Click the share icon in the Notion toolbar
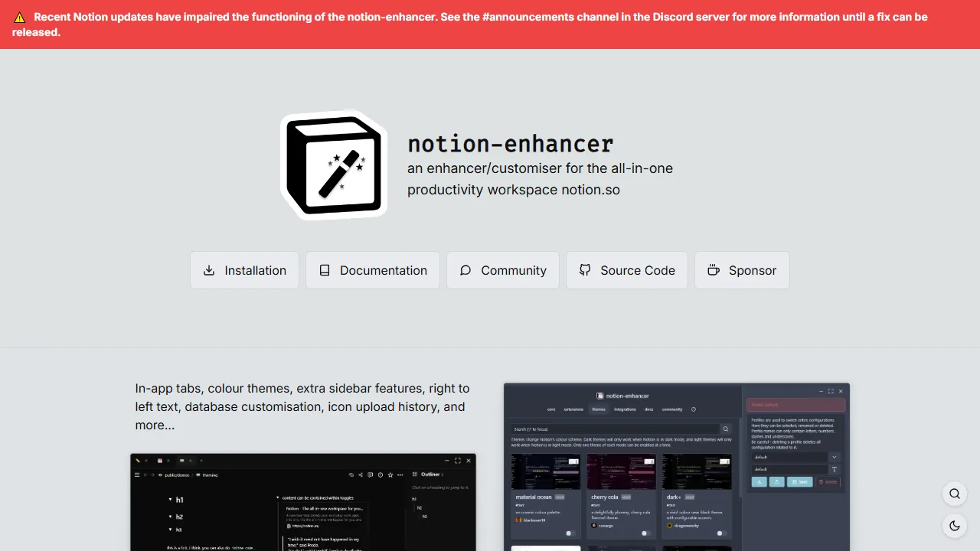This screenshot has height=551, width=980. point(361,475)
